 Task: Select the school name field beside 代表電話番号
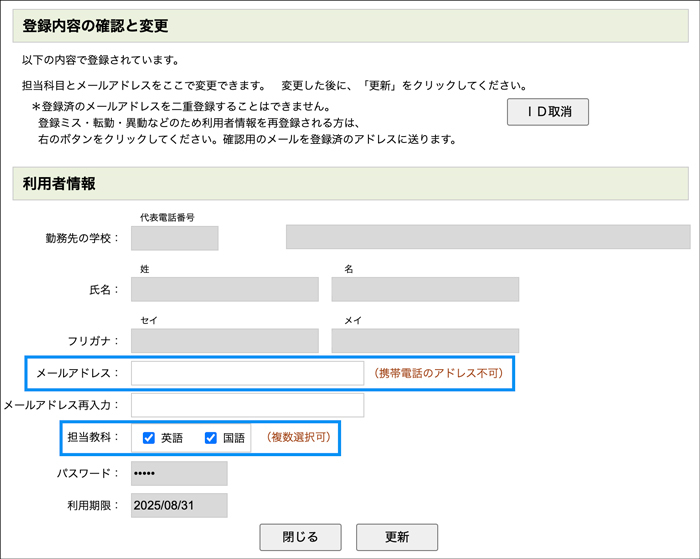(x=488, y=237)
